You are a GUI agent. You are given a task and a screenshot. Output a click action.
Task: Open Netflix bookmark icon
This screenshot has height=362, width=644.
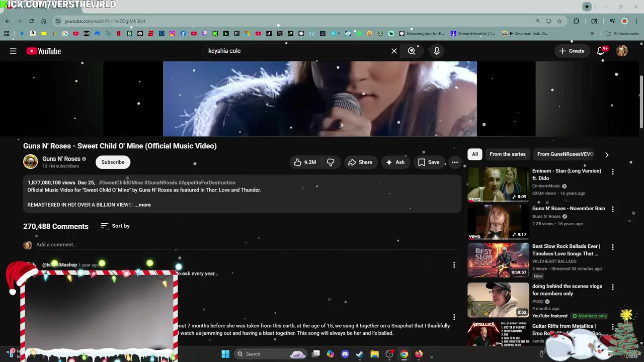point(119,34)
